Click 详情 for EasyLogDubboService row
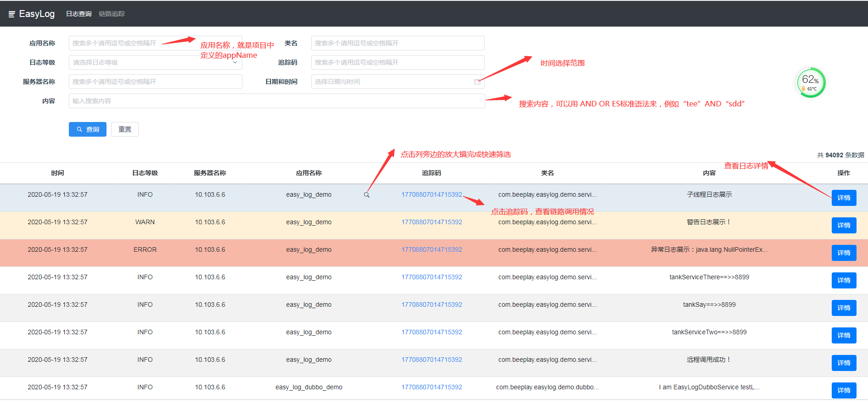Screen dimensions: 868x404 pyautogui.click(x=844, y=390)
